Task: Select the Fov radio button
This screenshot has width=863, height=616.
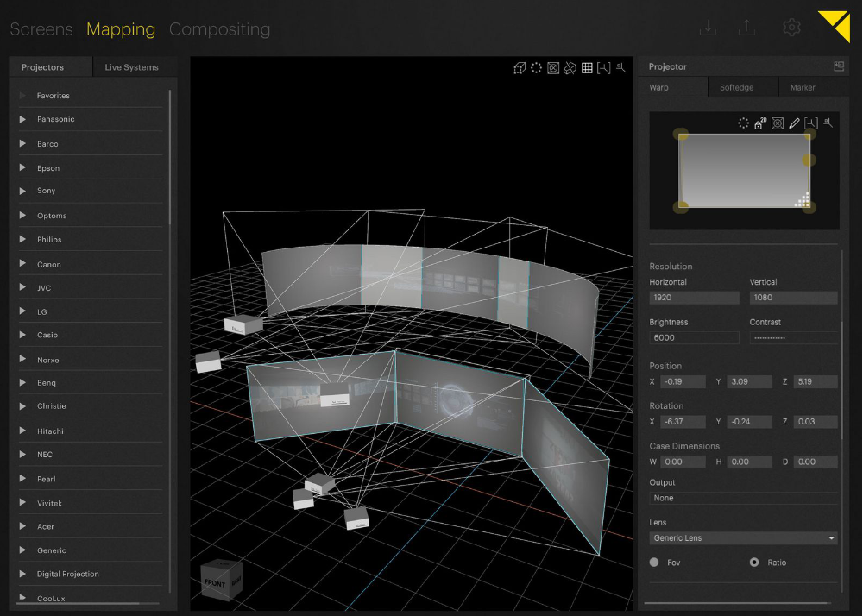Action: click(654, 563)
